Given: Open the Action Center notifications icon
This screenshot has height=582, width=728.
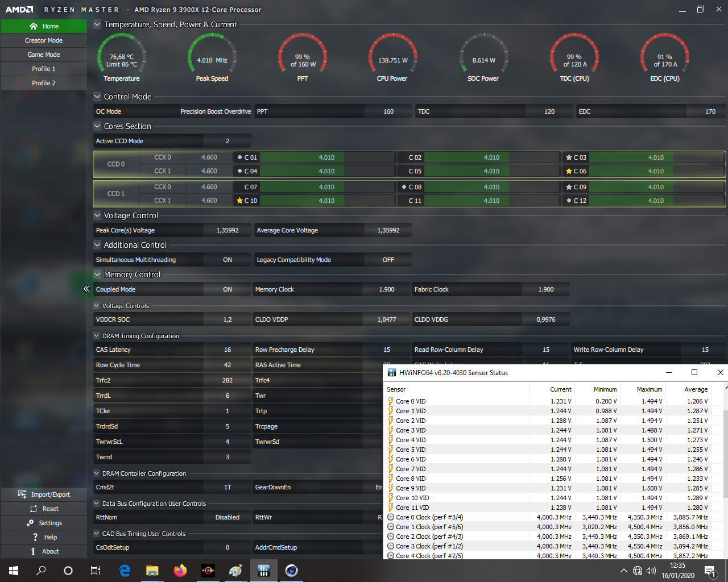Looking at the screenshot, I should (710, 571).
